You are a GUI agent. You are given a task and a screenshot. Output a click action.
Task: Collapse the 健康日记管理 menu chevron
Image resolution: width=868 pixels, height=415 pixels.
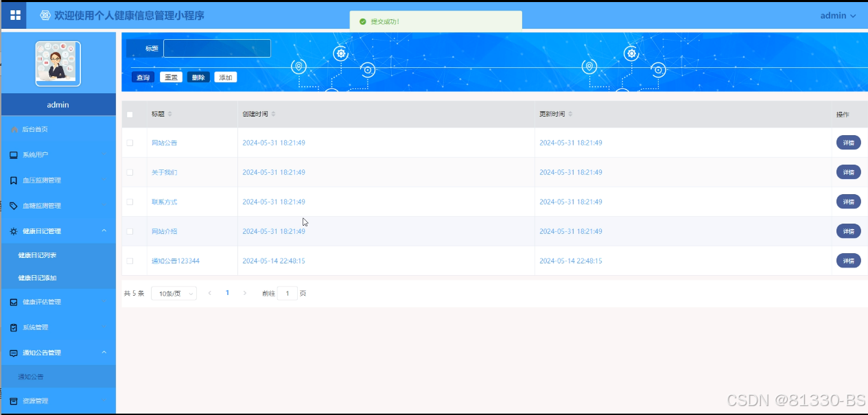click(104, 231)
